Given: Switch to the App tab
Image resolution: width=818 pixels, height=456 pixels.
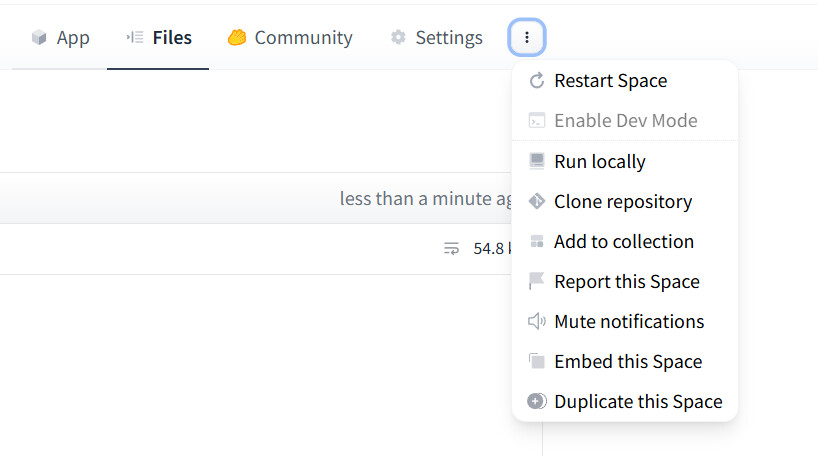Looking at the screenshot, I should [x=60, y=38].
